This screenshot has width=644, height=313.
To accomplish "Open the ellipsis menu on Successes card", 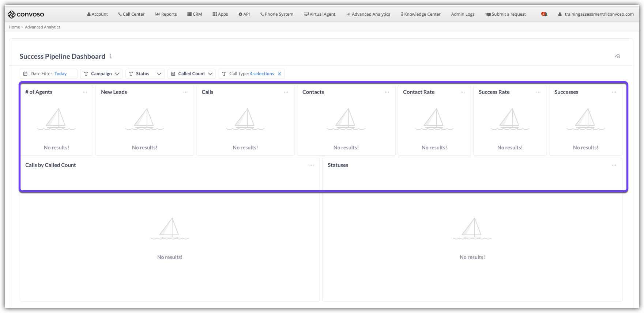I will click(614, 92).
